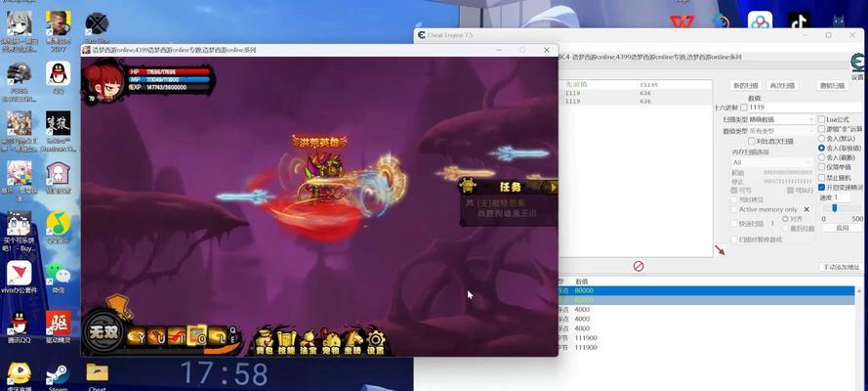Image resolution: width=868 pixels, height=391 pixels.
Task: Click the 应用 speed apply button
Action: click(x=842, y=228)
